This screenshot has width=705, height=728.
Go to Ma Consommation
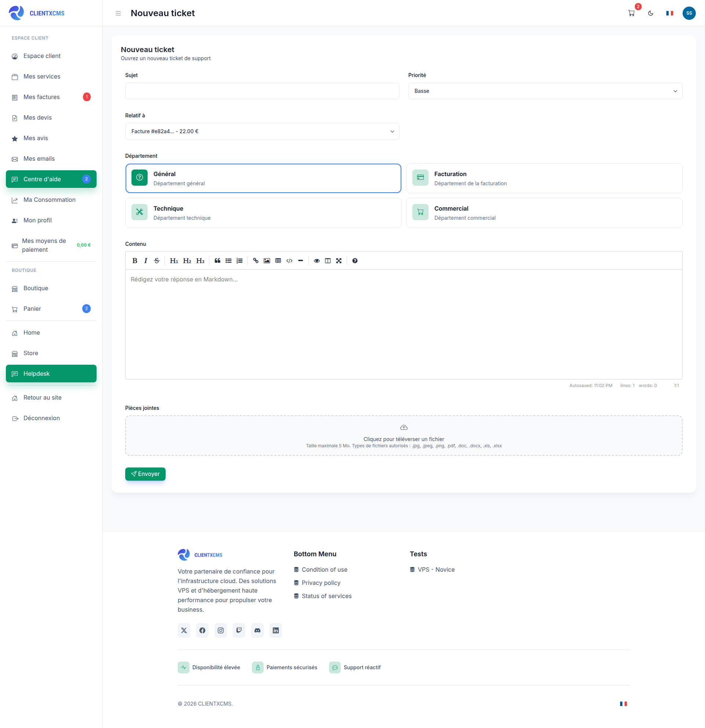point(51,200)
